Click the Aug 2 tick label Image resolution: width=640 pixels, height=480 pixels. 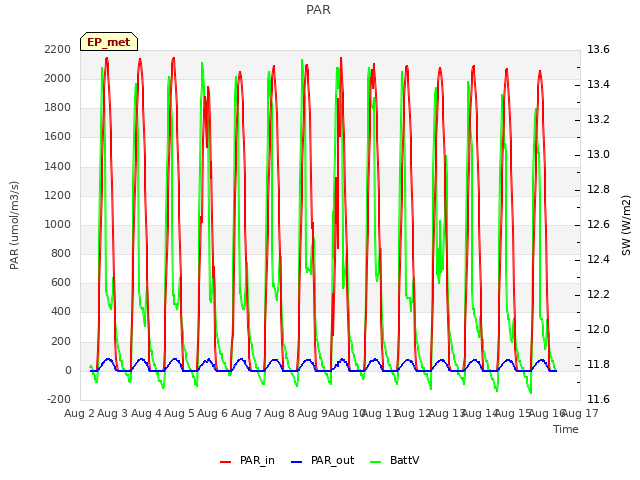(79, 413)
